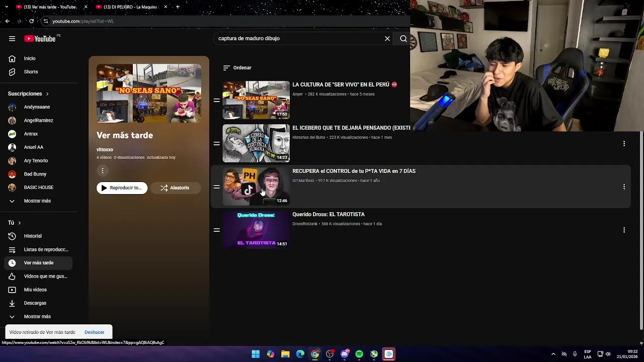Open 'Querido Dross: EL TAROTISTA' thumbnail
The height and width of the screenshot is (362, 644).
pos(256,230)
